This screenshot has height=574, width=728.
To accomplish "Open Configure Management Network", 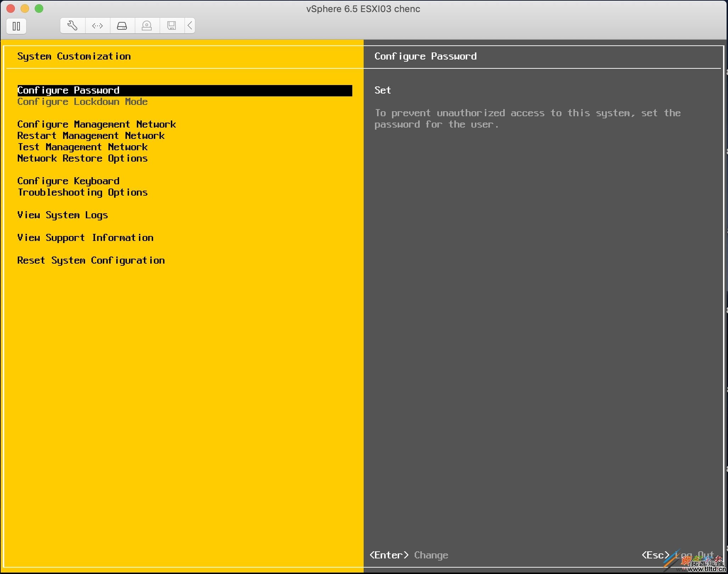I will click(96, 124).
